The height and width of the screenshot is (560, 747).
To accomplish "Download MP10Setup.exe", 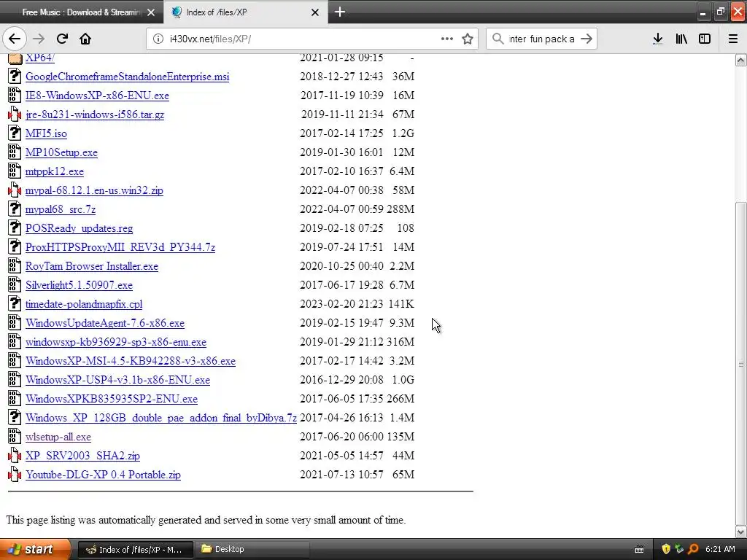I will pyautogui.click(x=61, y=152).
